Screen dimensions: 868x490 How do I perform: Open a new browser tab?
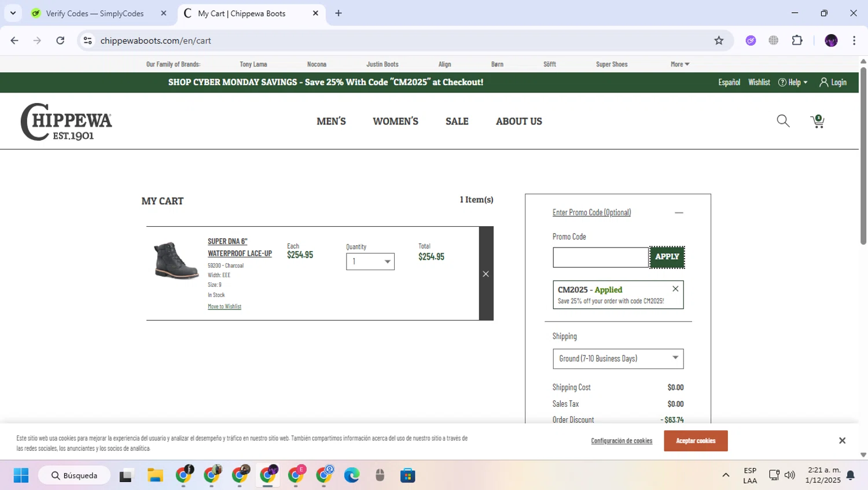[339, 13]
